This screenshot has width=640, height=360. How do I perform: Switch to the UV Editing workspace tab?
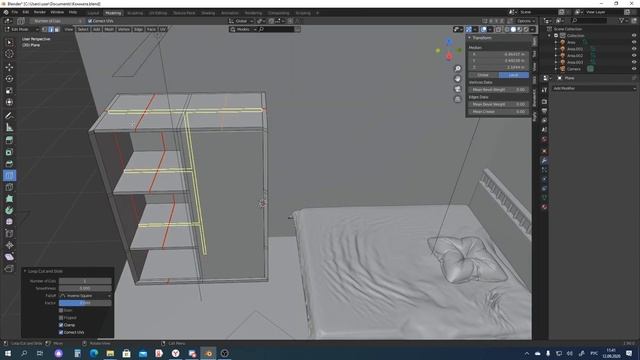(158, 13)
